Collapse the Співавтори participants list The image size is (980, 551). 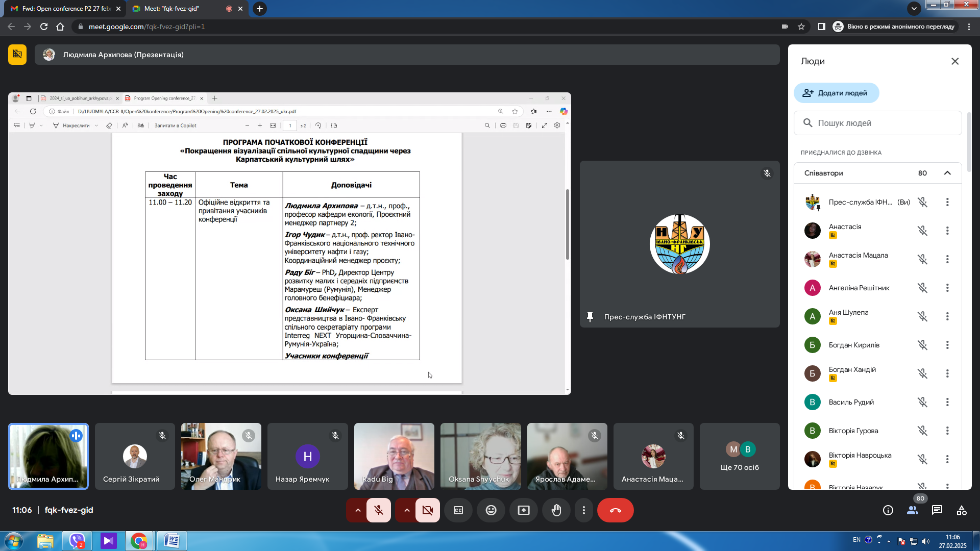(947, 173)
